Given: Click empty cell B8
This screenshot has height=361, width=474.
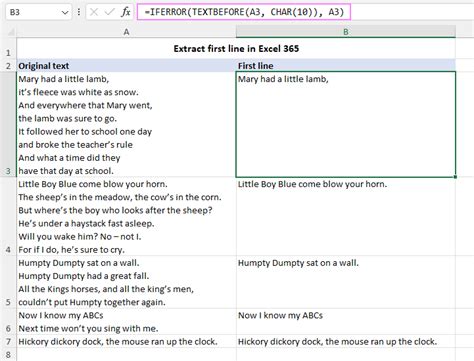Looking at the screenshot, I should 346,355.
